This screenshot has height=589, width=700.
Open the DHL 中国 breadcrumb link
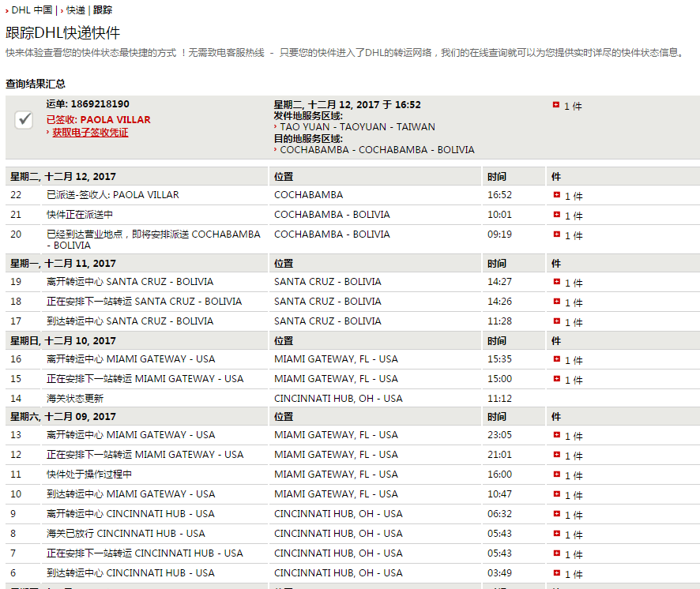pos(32,9)
